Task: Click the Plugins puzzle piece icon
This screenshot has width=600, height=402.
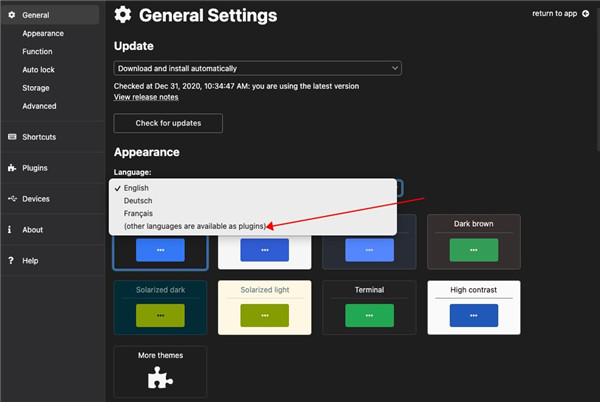Action: [11, 168]
